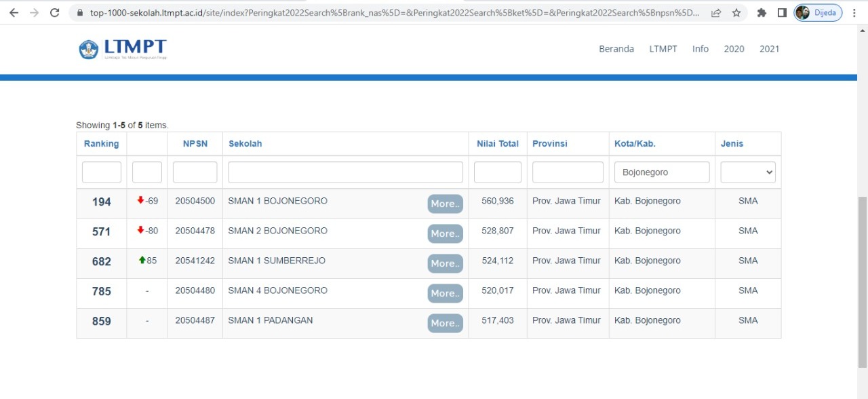The image size is (868, 399).
Task: Bookmark this page with star icon
Action: point(736,13)
